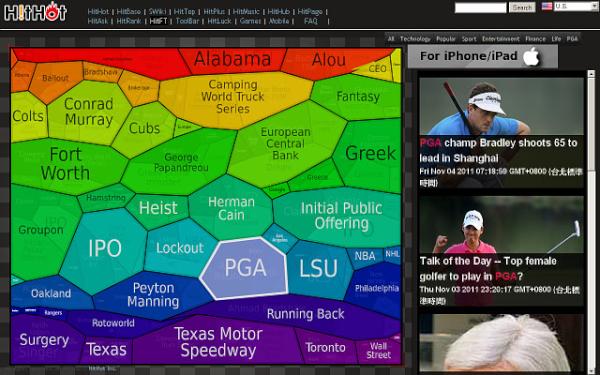This screenshot has height=375, width=600.
Task: Open the HitTop nav link
Action: click(184, 12)
